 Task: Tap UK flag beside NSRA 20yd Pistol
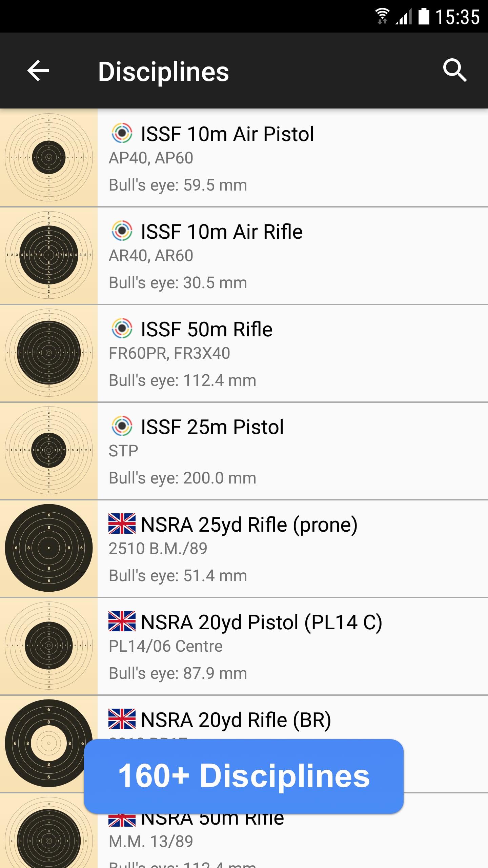122,622
